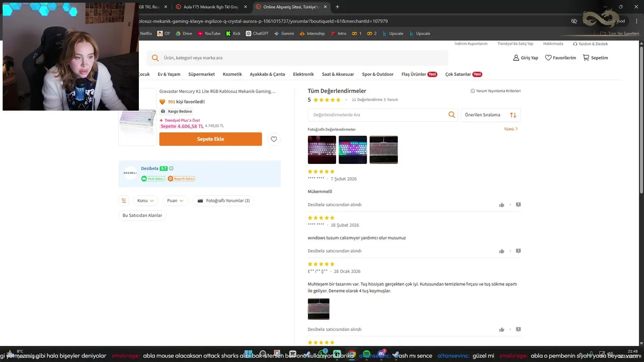This screenshot has width=644, height=362.
Task: Dislike the 'wındows tusum' review
Action: point(518,251)
